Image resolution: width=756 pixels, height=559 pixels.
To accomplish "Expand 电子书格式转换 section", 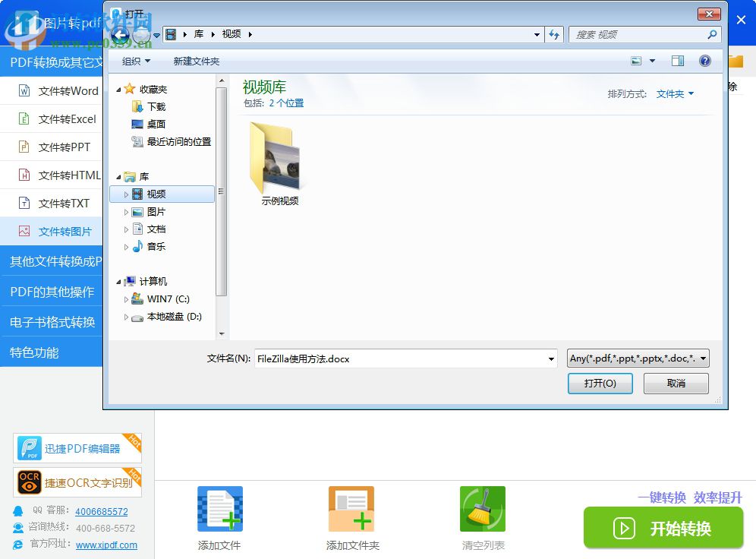I will tap(52, 322).
